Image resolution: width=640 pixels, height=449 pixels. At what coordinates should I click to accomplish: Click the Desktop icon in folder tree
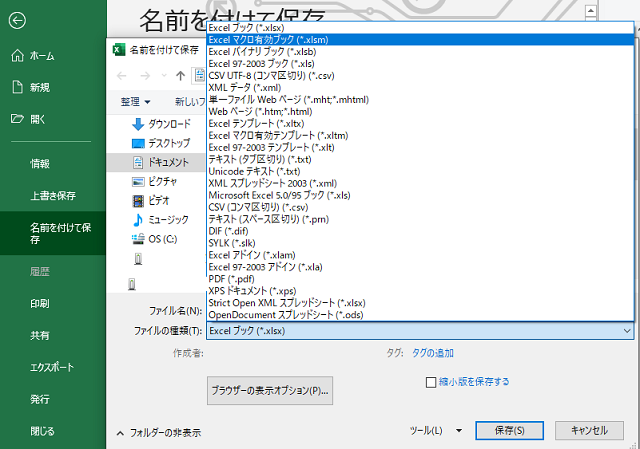pyautogui.click(x=138, y=143)
